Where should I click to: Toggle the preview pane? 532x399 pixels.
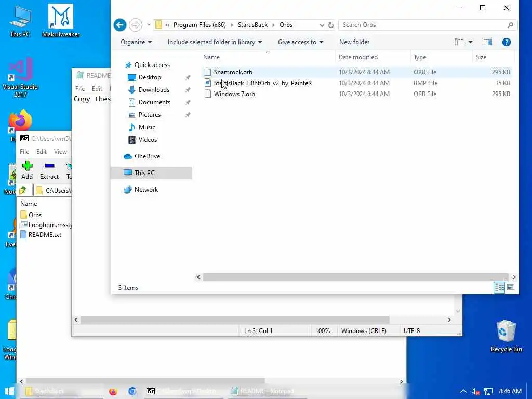click(487, 42)
